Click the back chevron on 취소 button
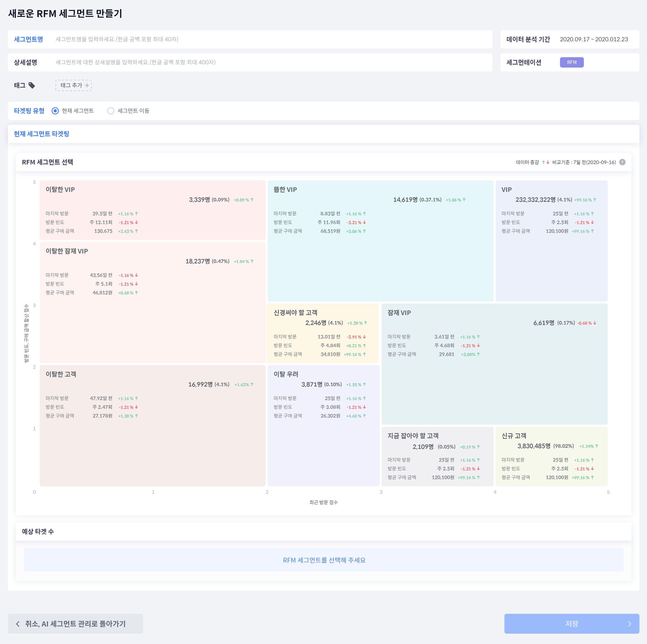The width and height of the screenshot is (647, 644). (18, 624)
